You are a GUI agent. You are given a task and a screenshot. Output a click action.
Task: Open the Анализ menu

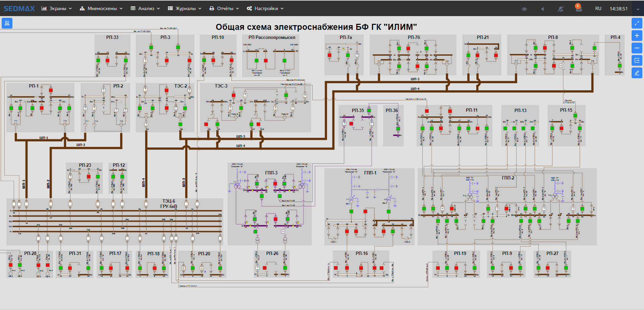[145, 8]
